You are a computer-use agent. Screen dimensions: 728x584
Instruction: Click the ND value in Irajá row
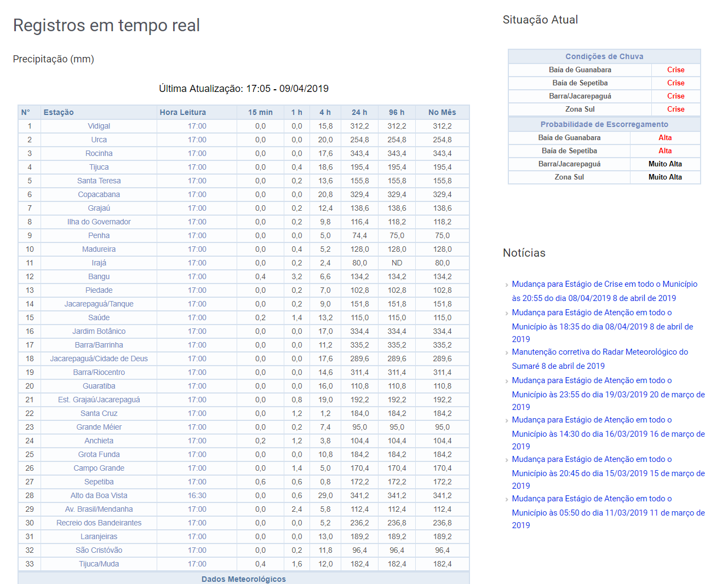(397, 263)
